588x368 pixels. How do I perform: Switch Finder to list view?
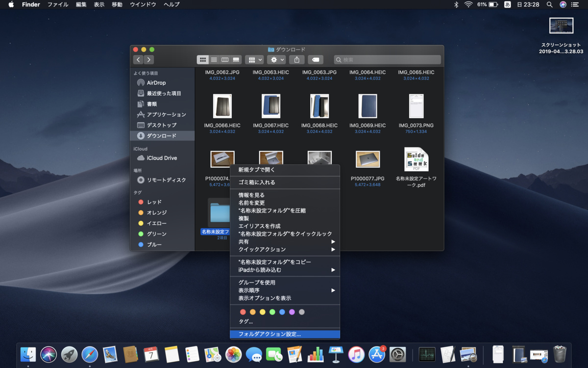click(214, 59)
